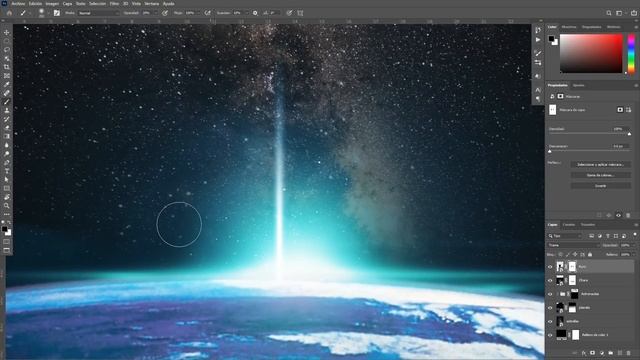Open the Actions panel play icon
Screen dimensions: 640x360
(x=538, y=40)
